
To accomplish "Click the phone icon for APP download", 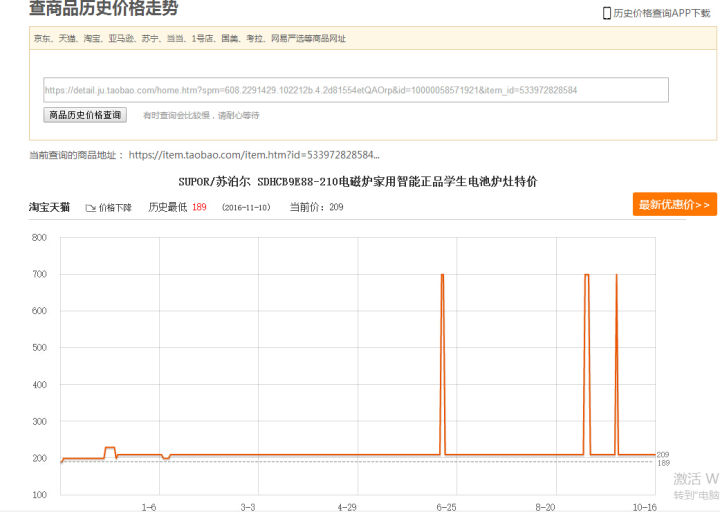I will [x=606, y=13].
